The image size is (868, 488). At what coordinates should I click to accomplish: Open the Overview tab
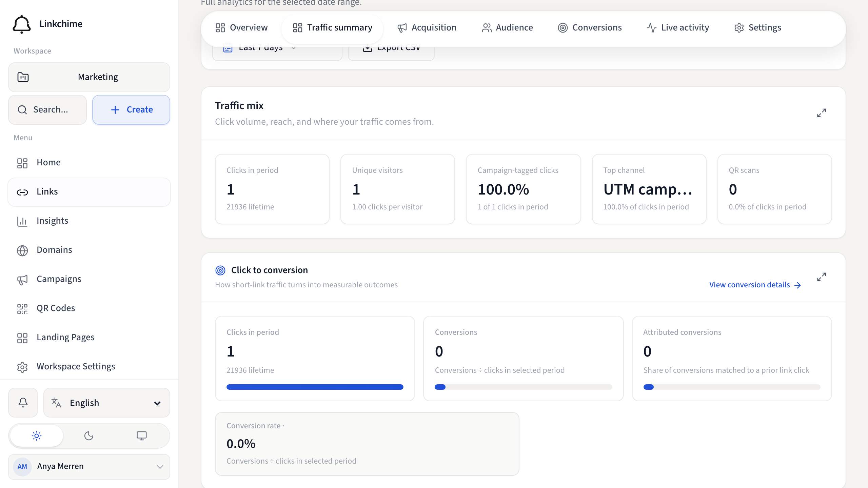point(241,27)
